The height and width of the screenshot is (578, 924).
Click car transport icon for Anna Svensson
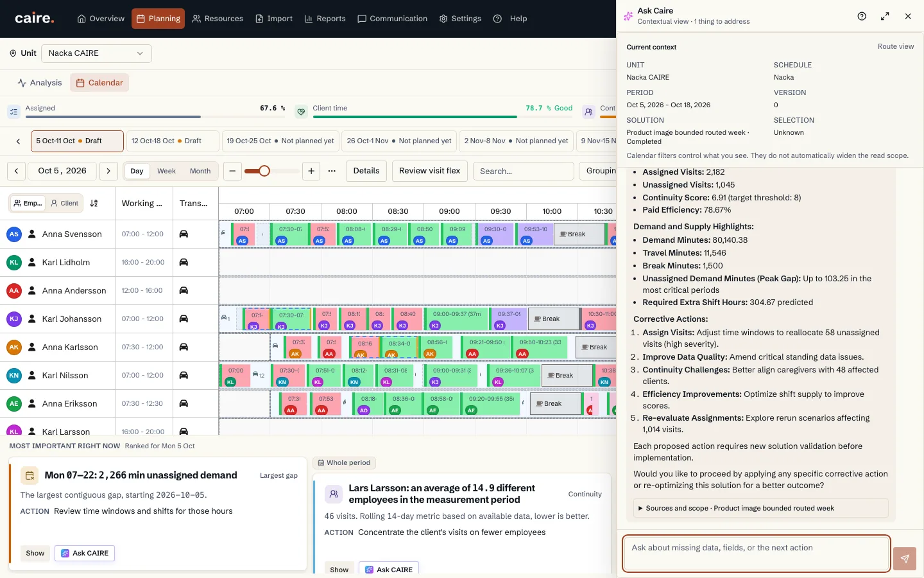tap(184, 234)
